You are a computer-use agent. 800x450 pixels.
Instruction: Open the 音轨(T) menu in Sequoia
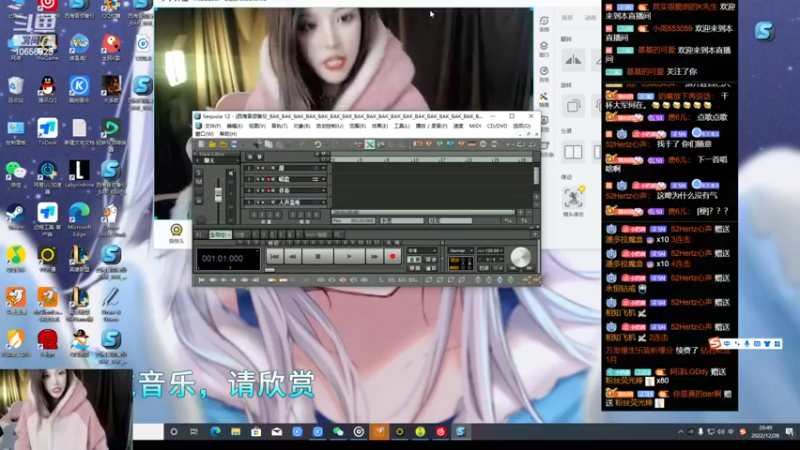(x=279, y=126)
